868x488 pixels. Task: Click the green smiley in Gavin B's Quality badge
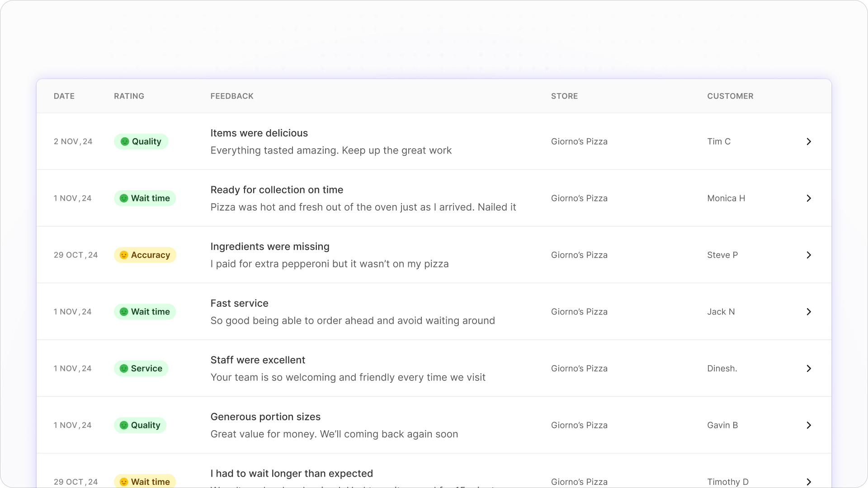[124, 425]
